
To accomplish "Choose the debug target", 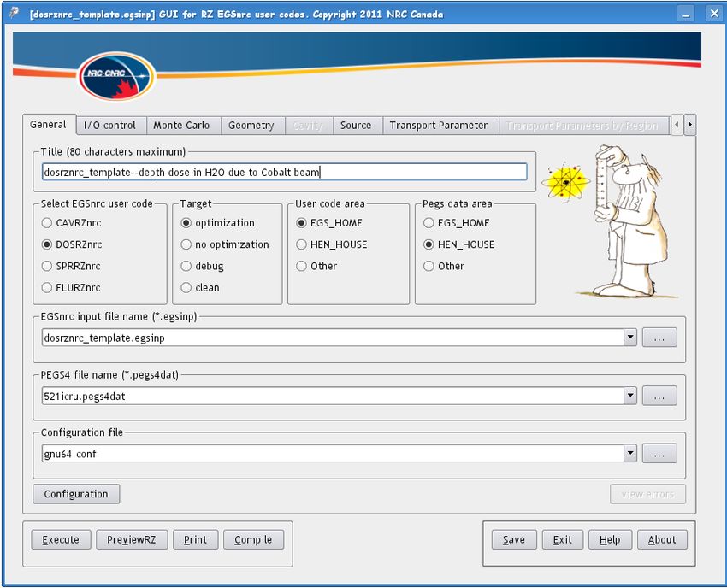I will 202,266.
